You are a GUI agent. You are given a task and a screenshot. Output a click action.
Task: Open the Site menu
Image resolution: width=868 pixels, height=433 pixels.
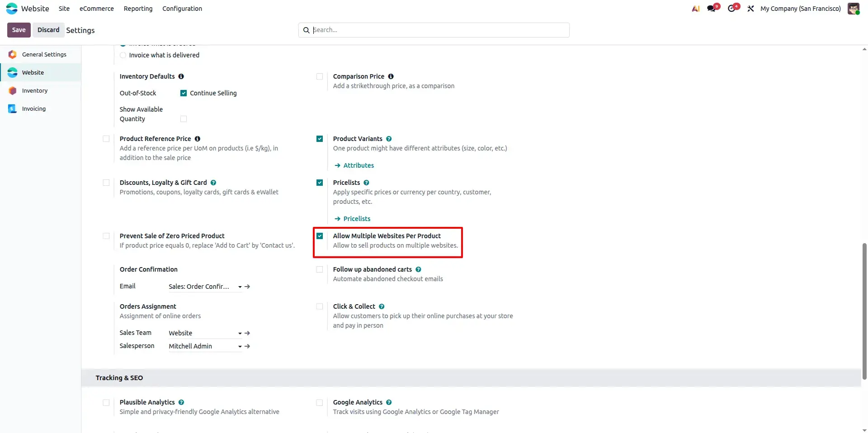point(64,9)
